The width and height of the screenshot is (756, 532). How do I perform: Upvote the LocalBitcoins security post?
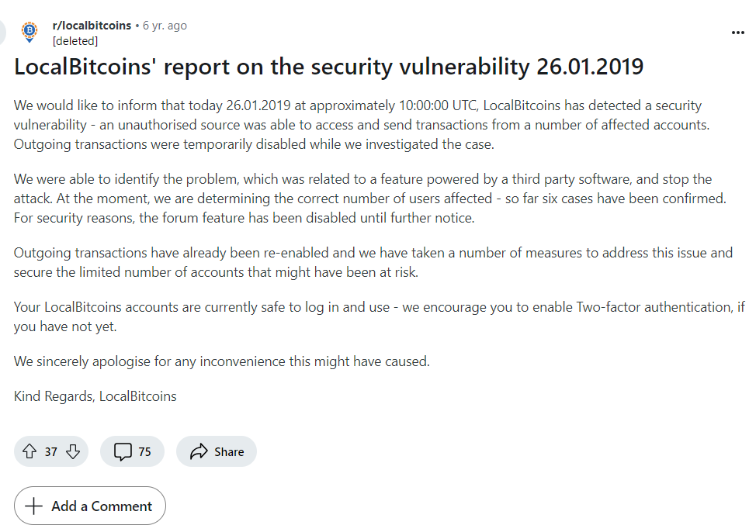click(29, 451)
